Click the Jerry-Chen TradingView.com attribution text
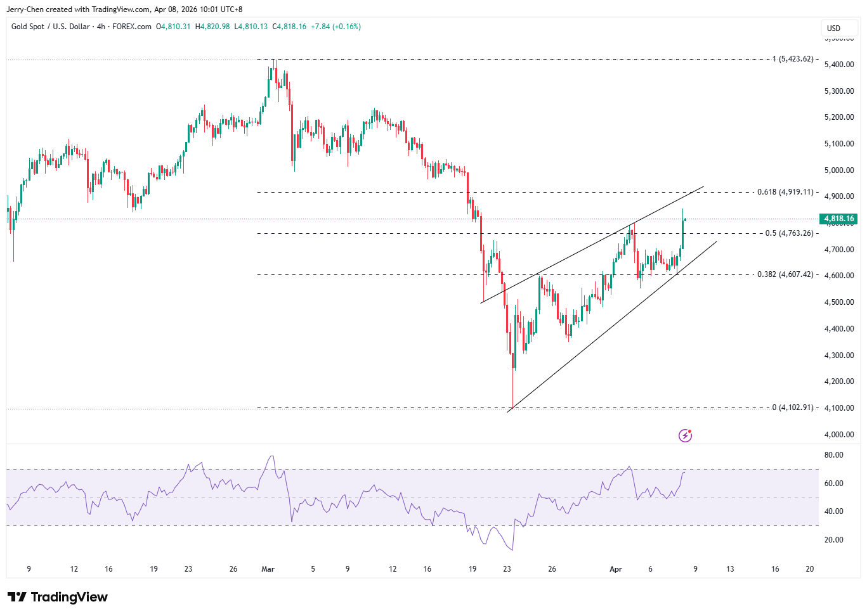 pyautogui.click(x=124, y=10)
